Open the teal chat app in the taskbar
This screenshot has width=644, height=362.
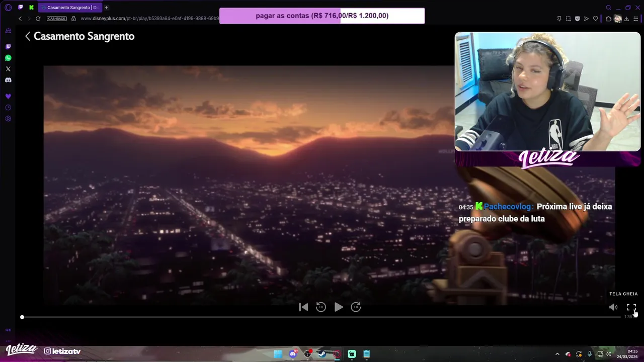(x=352, y=354)
